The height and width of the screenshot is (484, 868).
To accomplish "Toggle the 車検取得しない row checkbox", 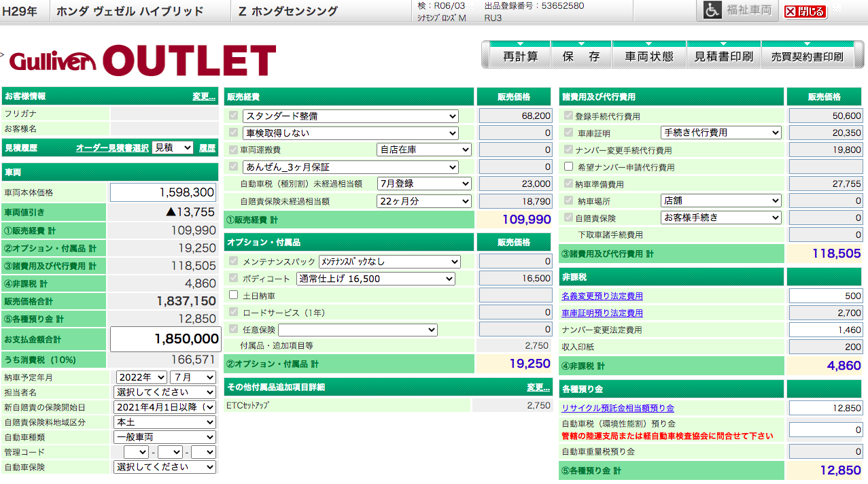I will [x=234, y=133].
